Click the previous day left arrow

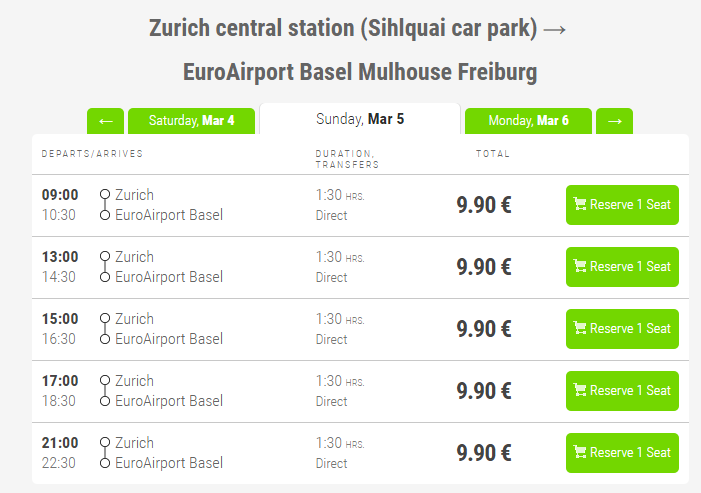105,121
